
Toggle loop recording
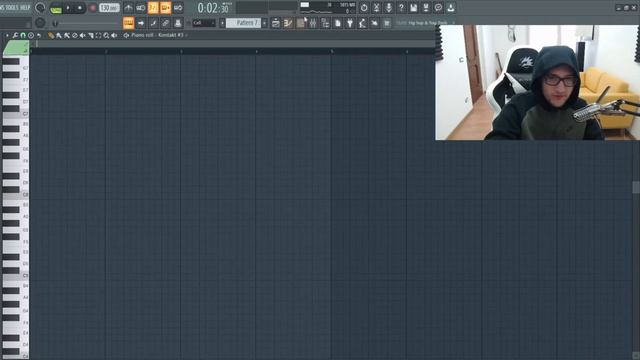click(178, 8)
